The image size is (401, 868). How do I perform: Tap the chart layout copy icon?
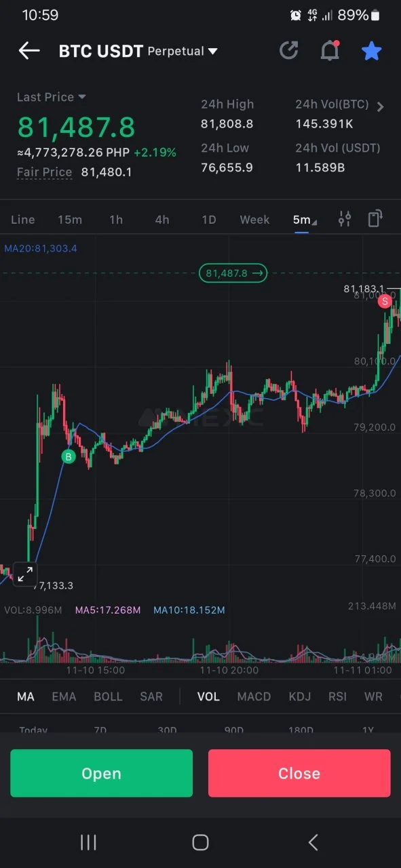[x=375, y=219]
